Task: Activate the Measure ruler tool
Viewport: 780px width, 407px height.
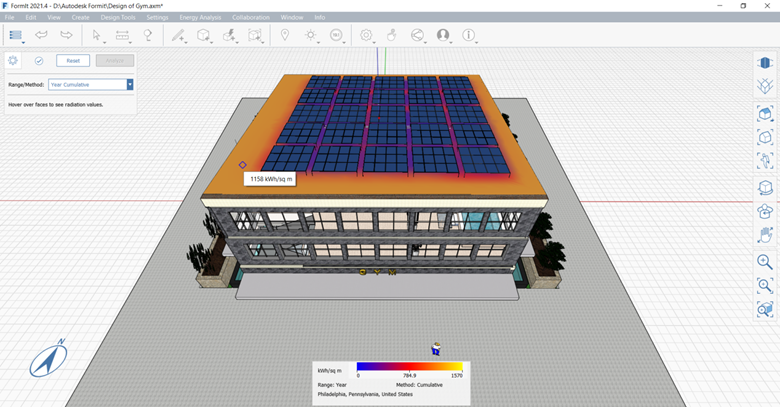Action: tap(122, 35)
